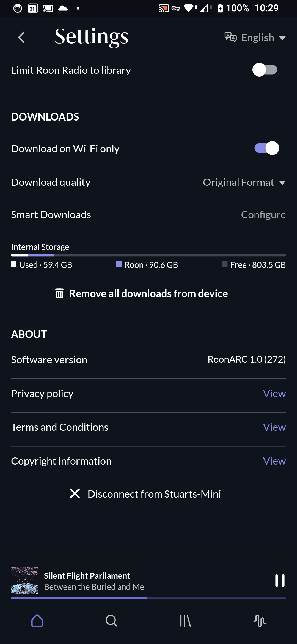Tap the back arrow beside Settings
The width and height of the screenshot is (297, 644).
tap(21, 37)
